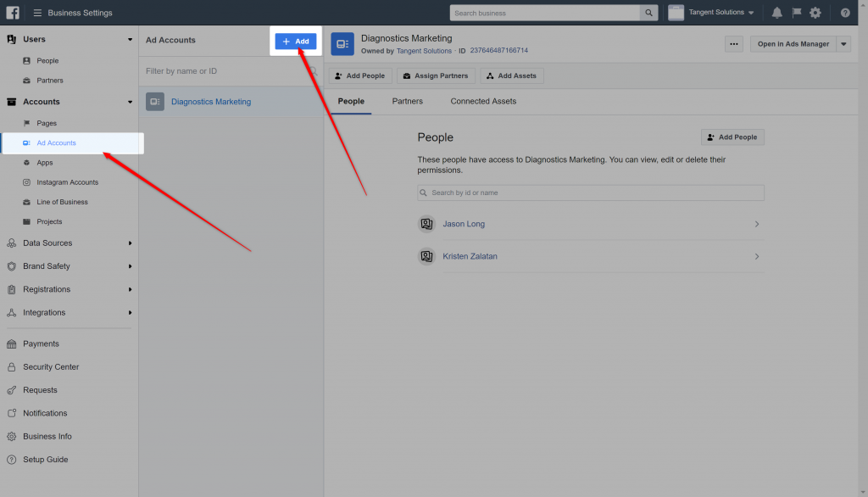Open Partners under Users in sidebar

[50, 81]
